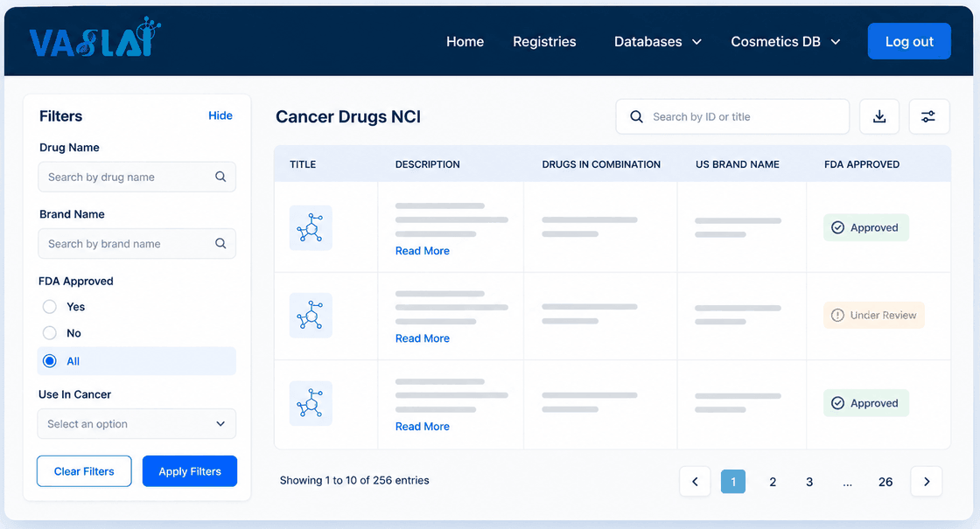
Task: Open the filter settings sliders icon
Action: (x=928, y=117)
